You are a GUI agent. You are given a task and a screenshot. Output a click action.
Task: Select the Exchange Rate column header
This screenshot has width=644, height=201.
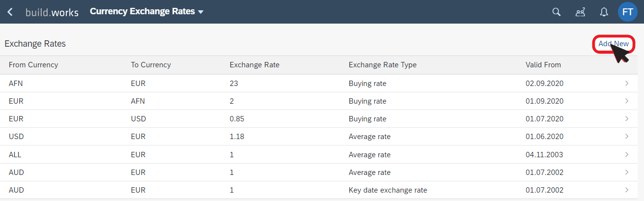coord(254,65)
